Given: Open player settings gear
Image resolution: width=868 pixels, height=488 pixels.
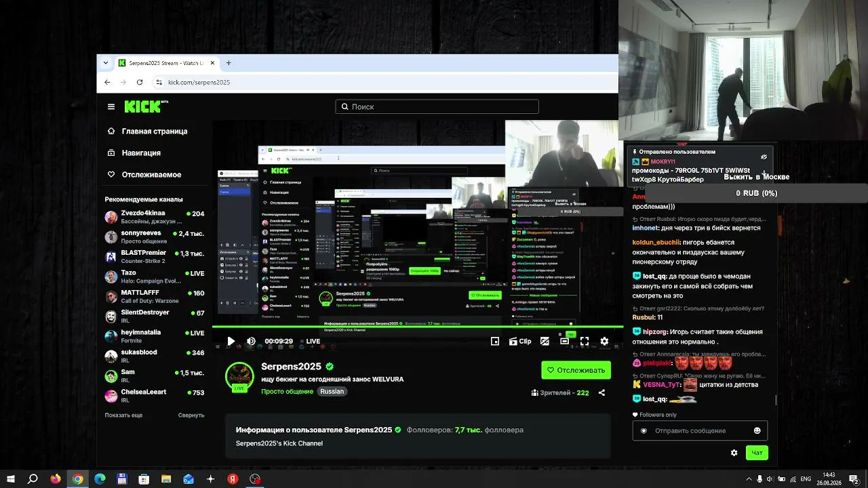Looking at the screenshot, I should [604, 342].
